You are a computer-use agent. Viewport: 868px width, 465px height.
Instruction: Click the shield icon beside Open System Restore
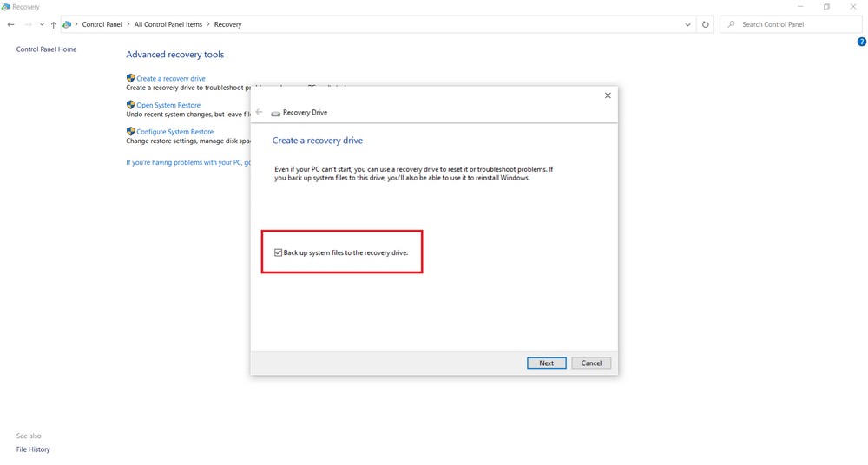[x=131, y=105]
